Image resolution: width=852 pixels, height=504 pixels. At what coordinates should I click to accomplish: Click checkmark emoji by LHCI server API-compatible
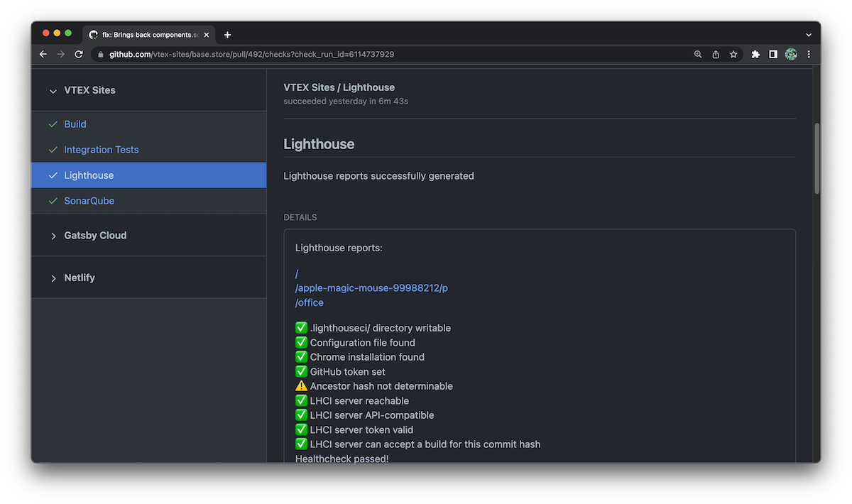[301, 415]
